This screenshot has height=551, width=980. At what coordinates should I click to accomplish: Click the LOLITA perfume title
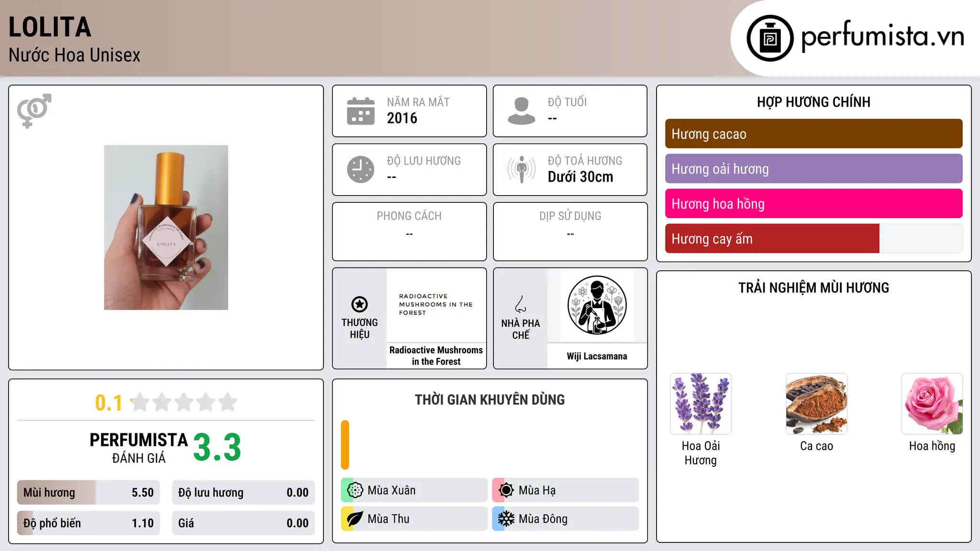point(50,27)
